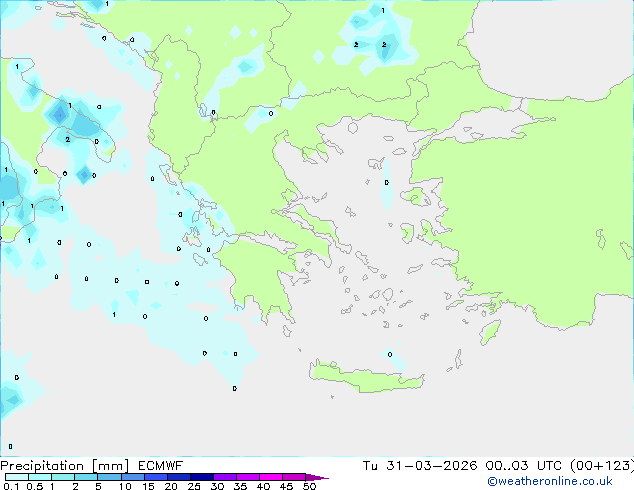Click the '[mm]' unit label
The height and width of the screenshot is (490, 634).
coord(111,466)
